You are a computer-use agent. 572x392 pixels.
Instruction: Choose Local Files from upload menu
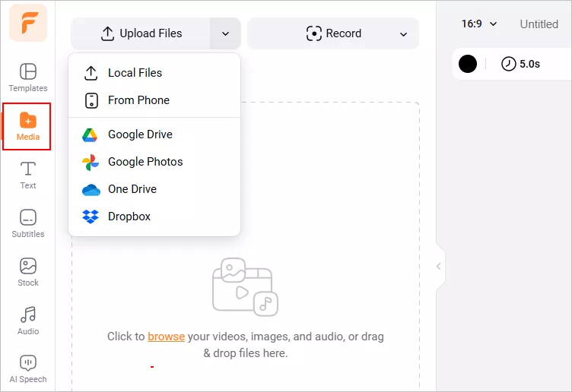pyautogui.click(x=154, y=73)
